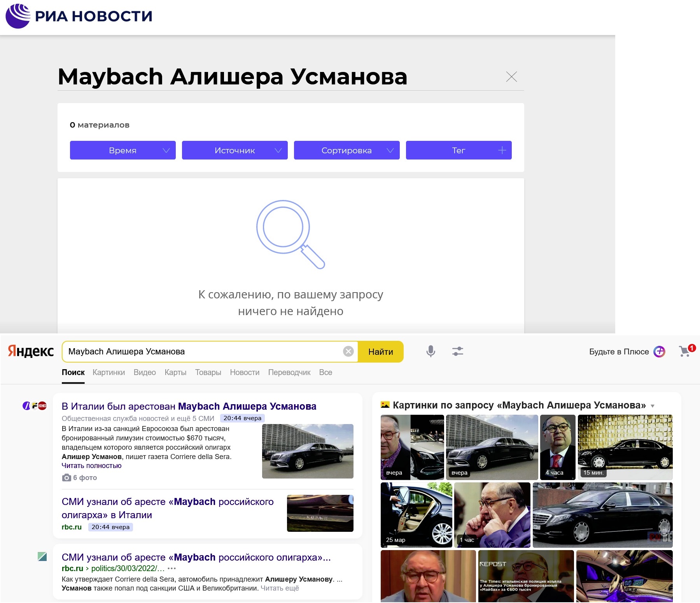Open limousine image labeled вчера
The width and height of the screenshot is (700, 603).
[492, 447]
